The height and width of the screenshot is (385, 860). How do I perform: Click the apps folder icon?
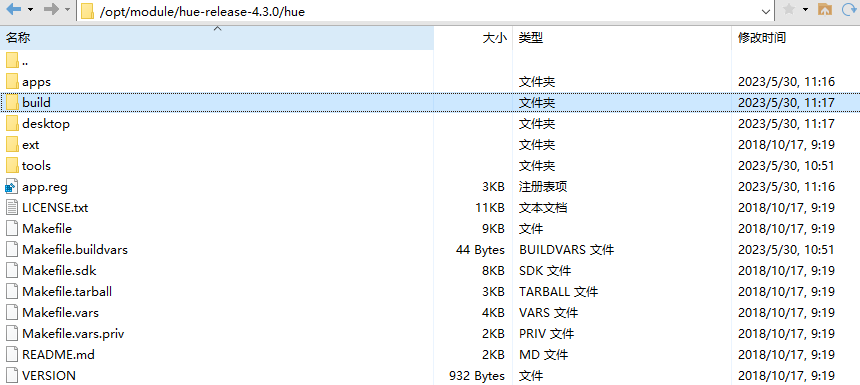pos(12,82)
